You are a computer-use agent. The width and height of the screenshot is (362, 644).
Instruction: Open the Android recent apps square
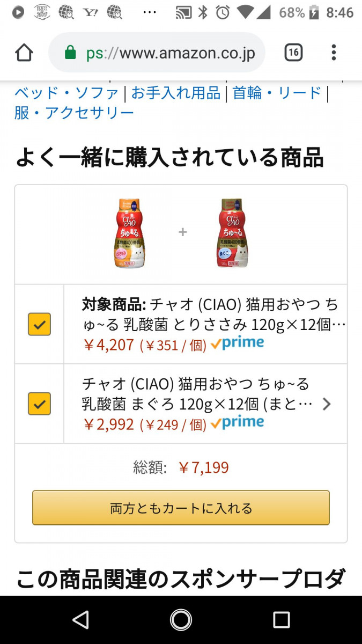point(281,620)
